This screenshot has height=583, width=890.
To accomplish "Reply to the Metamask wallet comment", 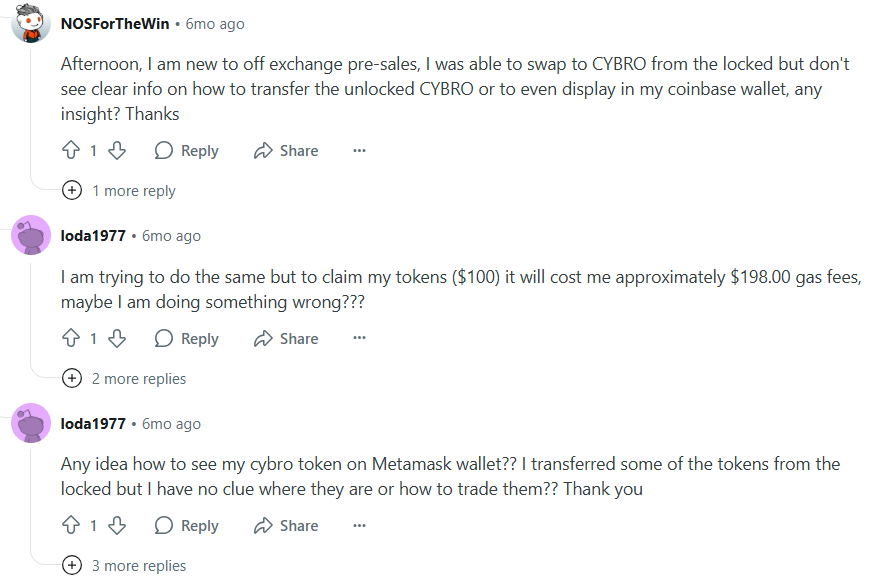I will pos(187,526).
